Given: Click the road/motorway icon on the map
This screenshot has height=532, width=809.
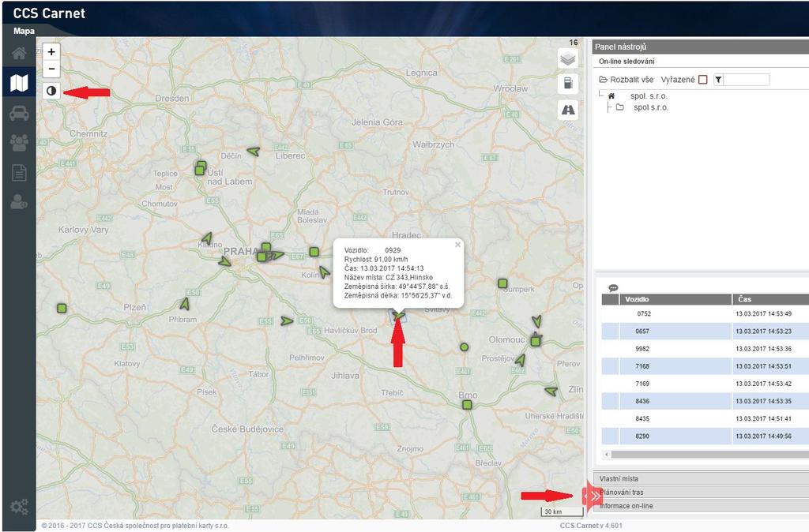Looking at the screenshot, I should pos(567,110).
